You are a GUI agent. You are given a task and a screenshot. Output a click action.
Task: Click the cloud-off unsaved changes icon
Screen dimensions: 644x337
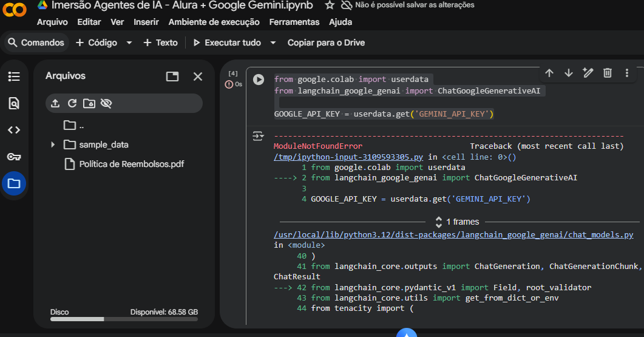tap(347, 5)
